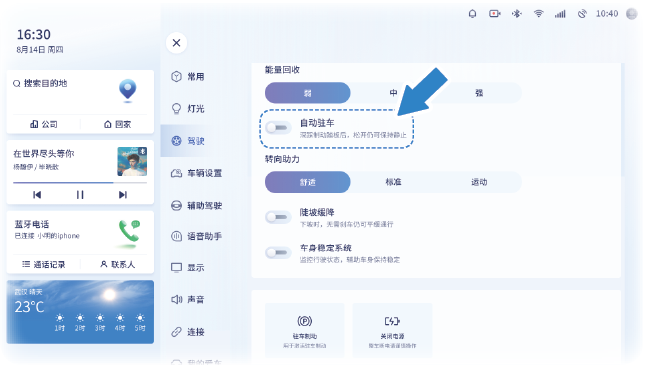Open 语音助手 menu
Screen dimensions: 646x380
coord(197,236)
